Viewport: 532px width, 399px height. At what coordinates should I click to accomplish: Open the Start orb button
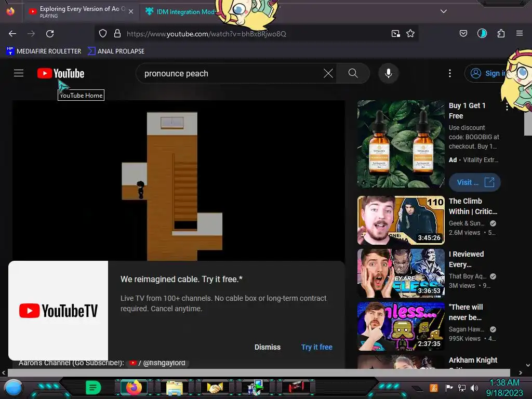(13, 388)
